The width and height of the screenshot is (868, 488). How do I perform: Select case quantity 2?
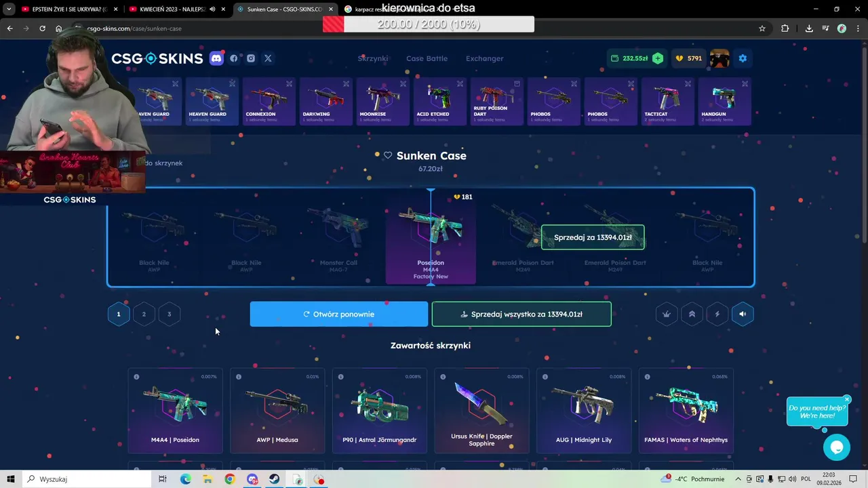(x=144, y=314)
